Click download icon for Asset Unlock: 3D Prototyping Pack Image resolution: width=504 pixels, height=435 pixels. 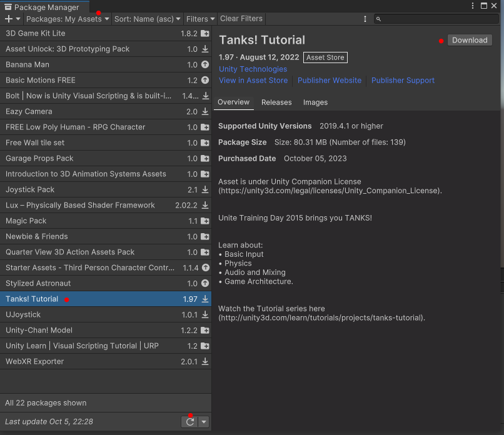(205, 49)
